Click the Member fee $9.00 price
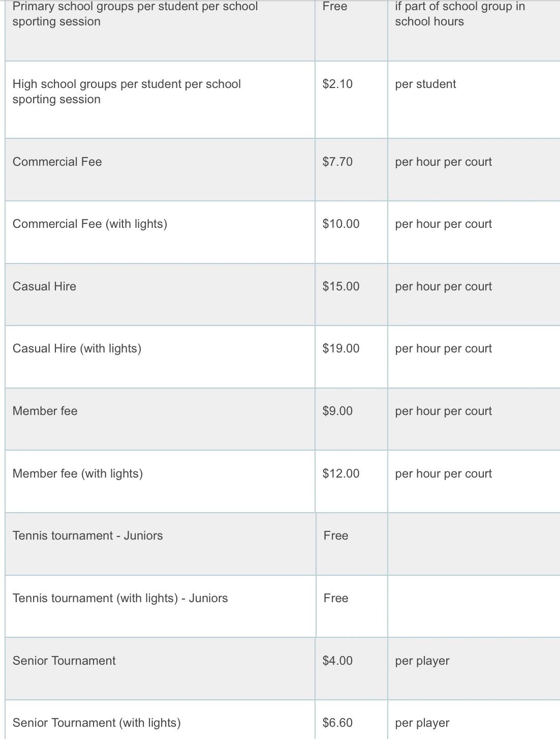Screen dimensions: 560x739 coord(337,411)
